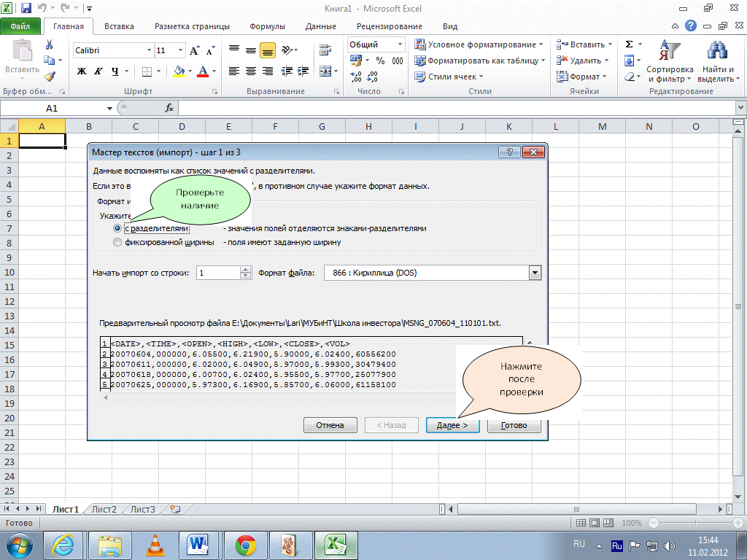Open Sort and Filter menu
This screenshot has height=560, width=747.
click(x=670, y=61)
